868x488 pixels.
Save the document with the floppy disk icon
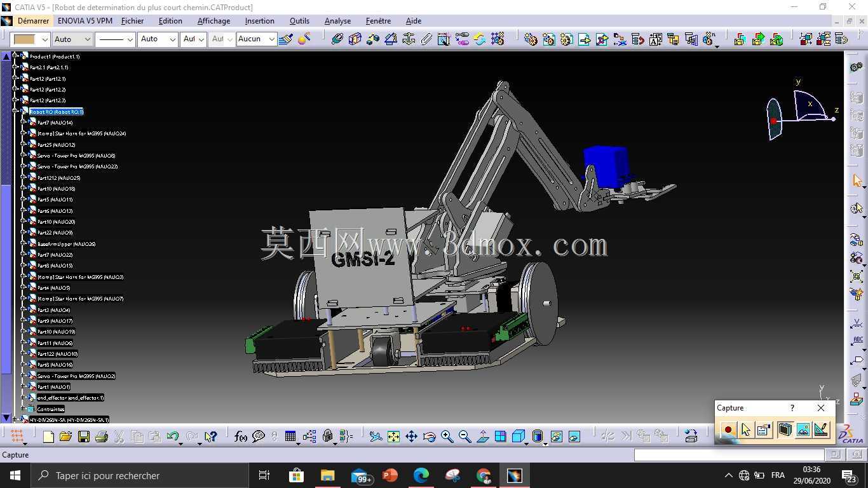point(83,437)
